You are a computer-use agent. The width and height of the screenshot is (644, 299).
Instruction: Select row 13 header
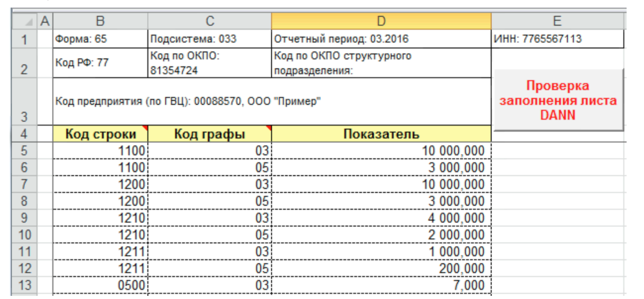(x=24, y=285)
